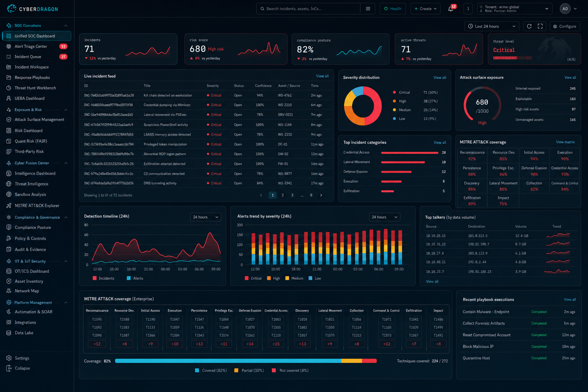Open View all in Live incident feed
Viewport: 588px width, 392px height.
click(x=322, y=76)
